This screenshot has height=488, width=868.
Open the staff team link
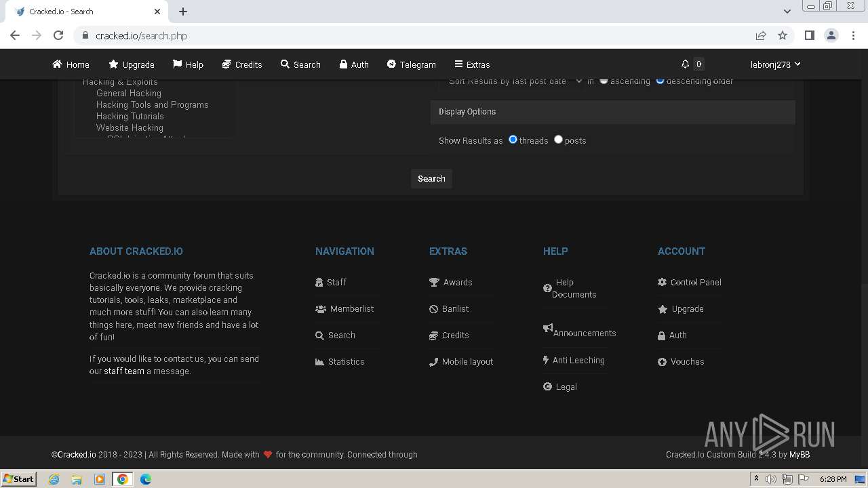[124, 371]
